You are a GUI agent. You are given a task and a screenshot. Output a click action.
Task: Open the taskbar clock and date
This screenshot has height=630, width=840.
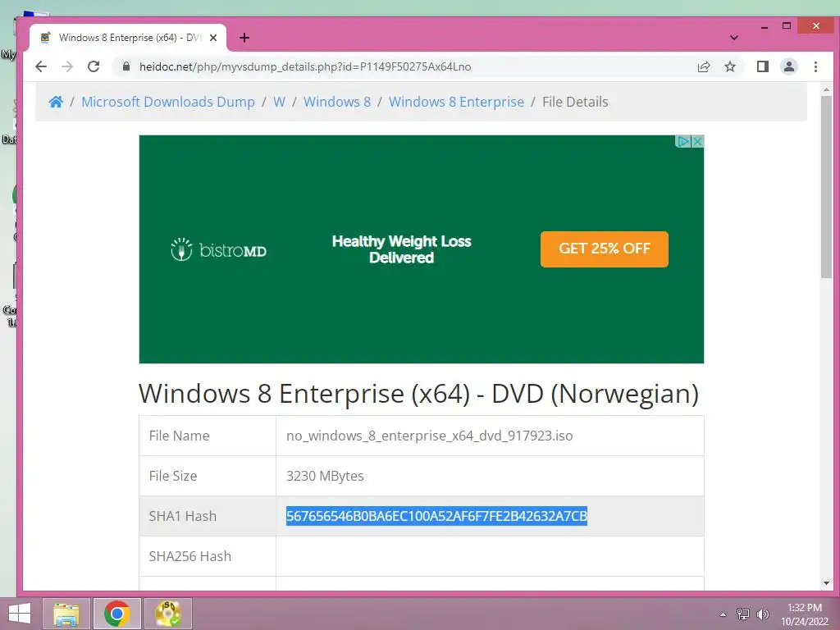tap(805, 614)
